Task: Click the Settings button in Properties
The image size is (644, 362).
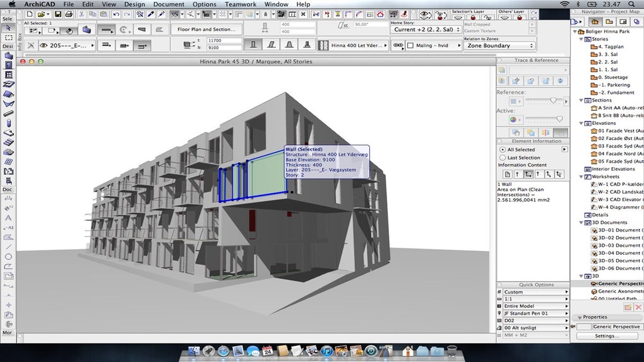Action: pyautogui.click(x=607, y=336)
